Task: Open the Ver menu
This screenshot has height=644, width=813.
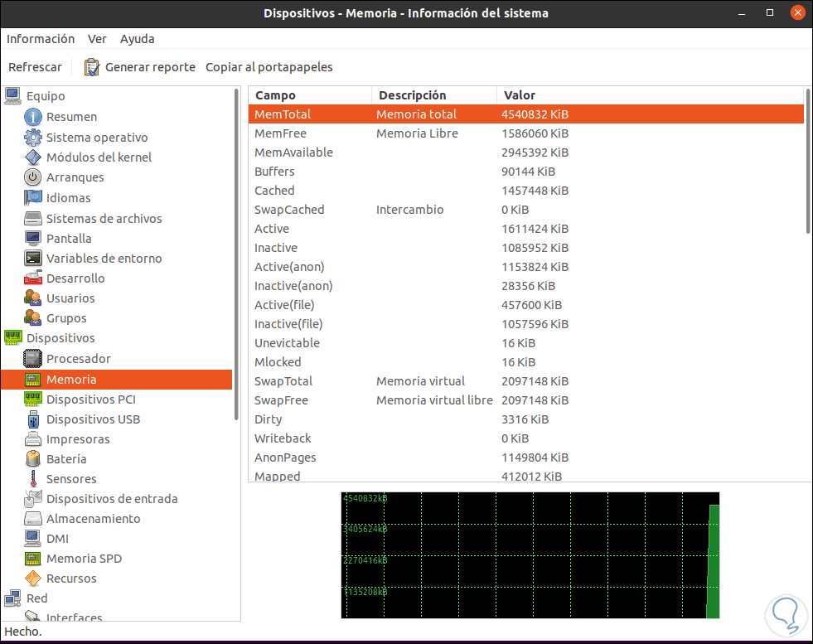Action: [x=97, y=39]
